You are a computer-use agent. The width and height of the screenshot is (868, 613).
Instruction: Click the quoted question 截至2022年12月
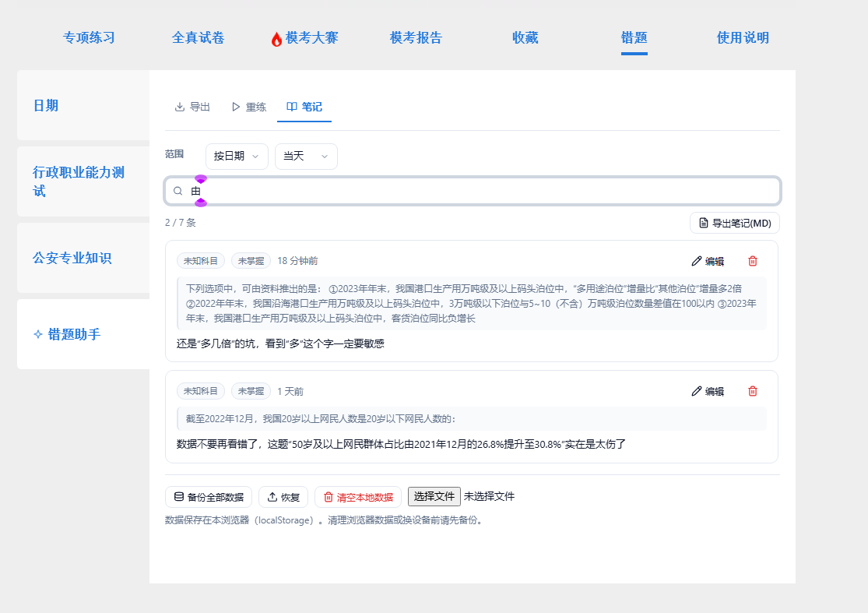click(472, 418)
